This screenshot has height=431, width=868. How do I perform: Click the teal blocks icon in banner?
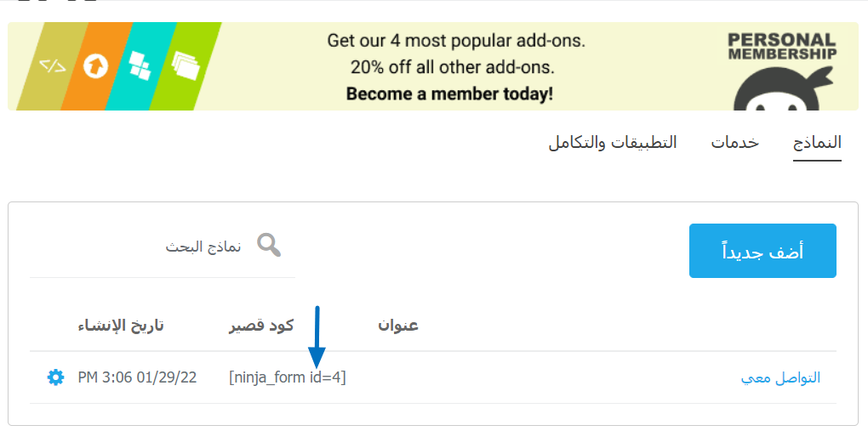139,65
